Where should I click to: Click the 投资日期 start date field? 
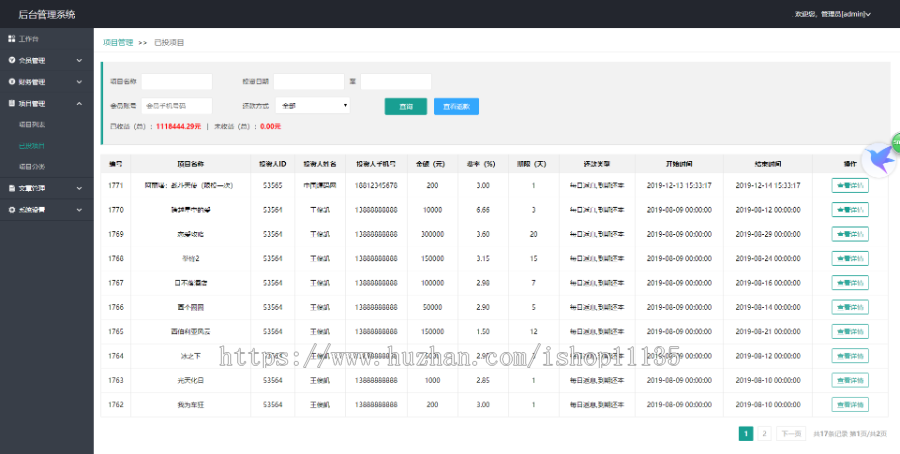pyautogui.click(x=309, y=82)
